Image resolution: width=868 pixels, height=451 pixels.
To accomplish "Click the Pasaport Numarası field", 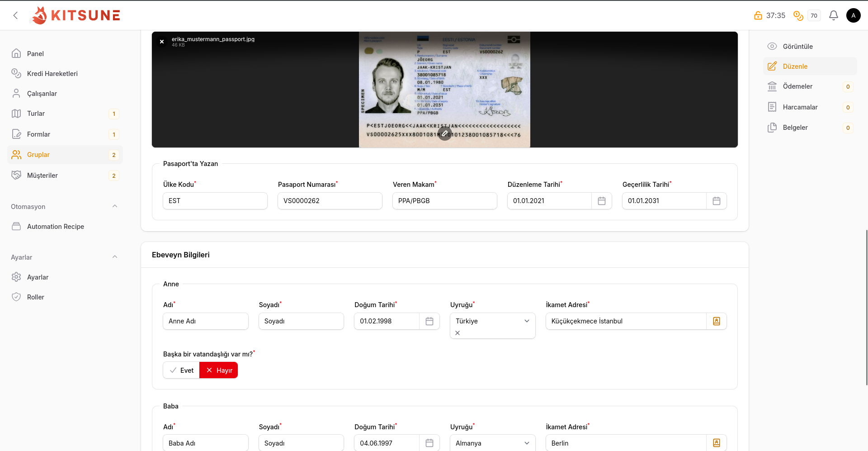I will pos(330,201).
